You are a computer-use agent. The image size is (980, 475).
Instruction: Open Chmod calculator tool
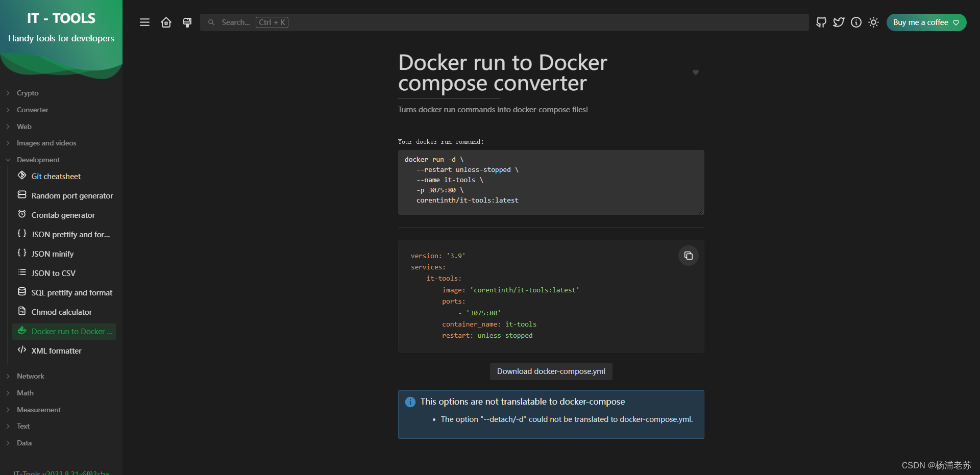[64, 312]
